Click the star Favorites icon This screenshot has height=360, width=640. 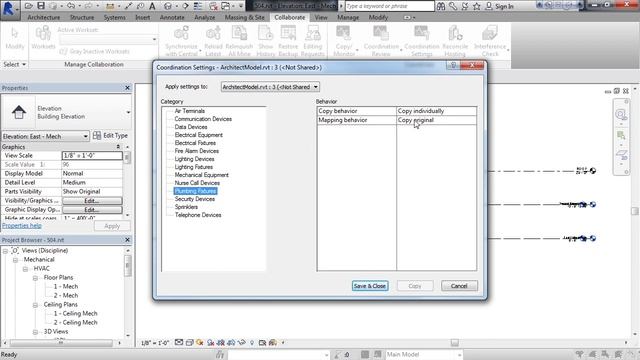point(476,6)
